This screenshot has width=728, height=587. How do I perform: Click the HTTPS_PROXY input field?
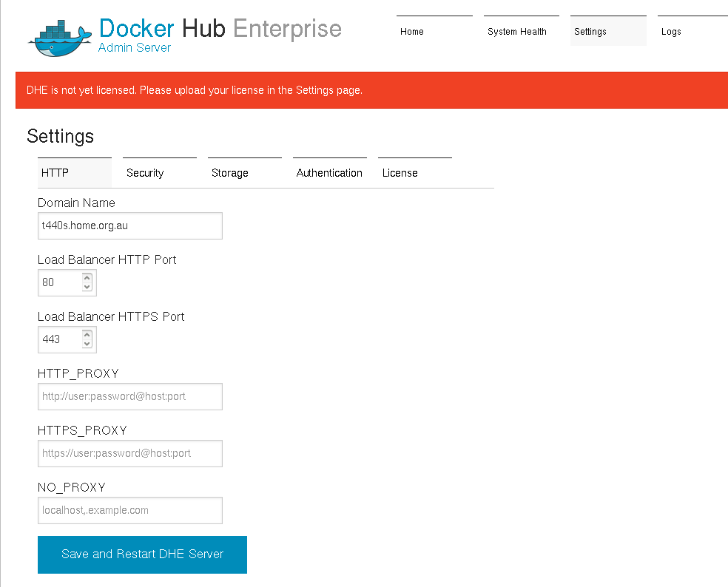click(x=129, y=453)
